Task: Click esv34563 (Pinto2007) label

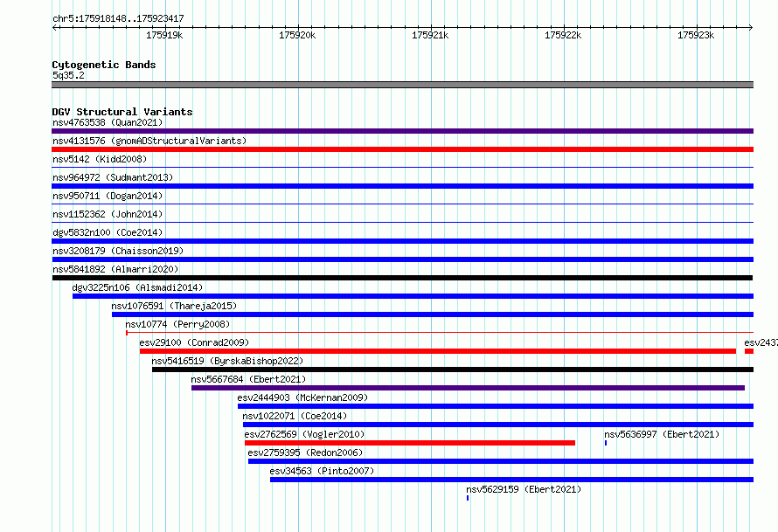Action: pos(322,471)
